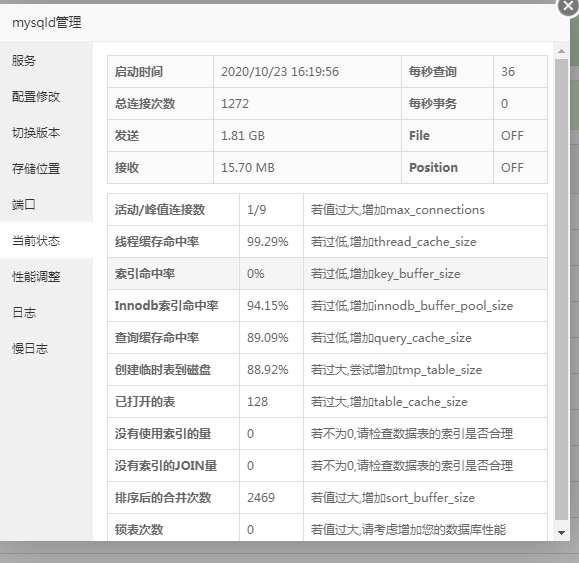This screenshot has height=563, width=579.
Task: Click the 线程缓存命中率 value 99.29%
Action: click(x=267, y=242)
